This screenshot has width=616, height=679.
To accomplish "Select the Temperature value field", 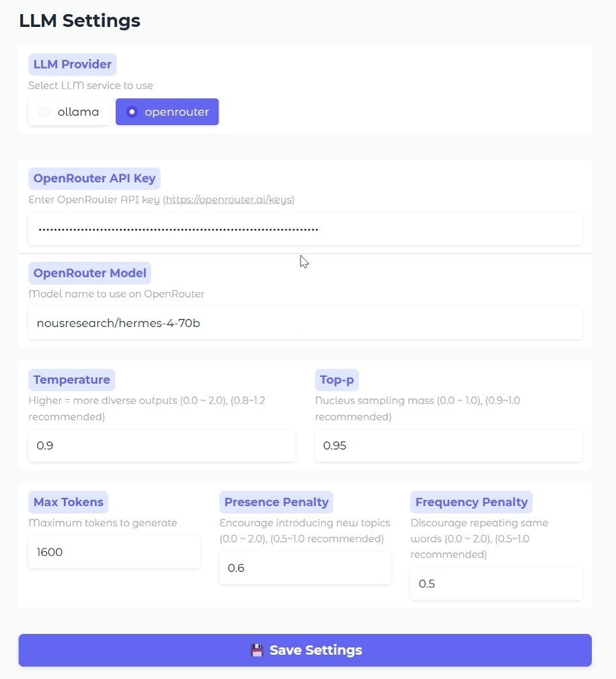I will [161, 445].
